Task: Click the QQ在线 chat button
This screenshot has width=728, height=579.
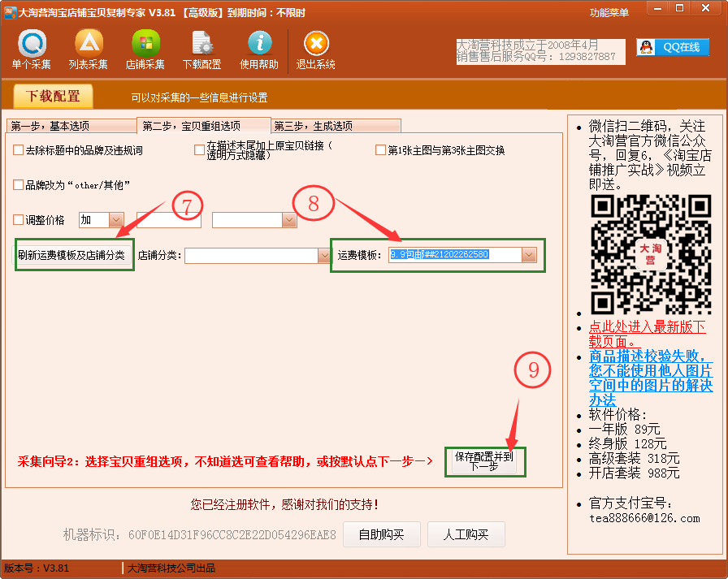Action: pyautogui.click(x=672, y=47)
